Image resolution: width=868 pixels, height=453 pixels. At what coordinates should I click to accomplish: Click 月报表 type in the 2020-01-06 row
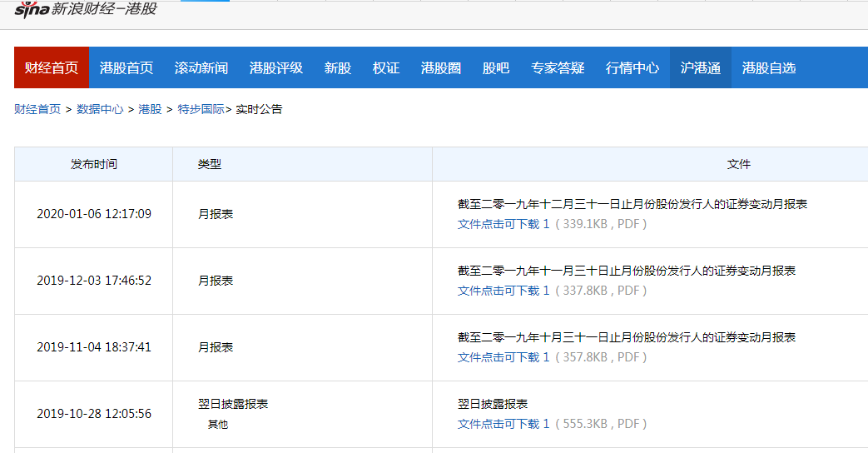pyautogui.click(x=216, y=214)
